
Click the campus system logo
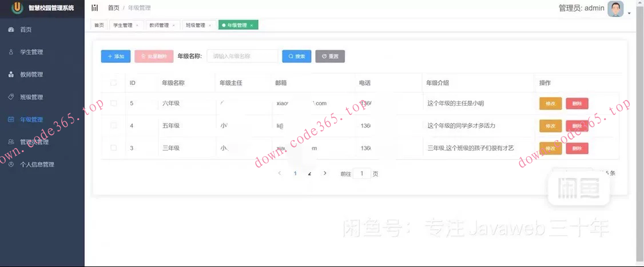click(17, 8)
